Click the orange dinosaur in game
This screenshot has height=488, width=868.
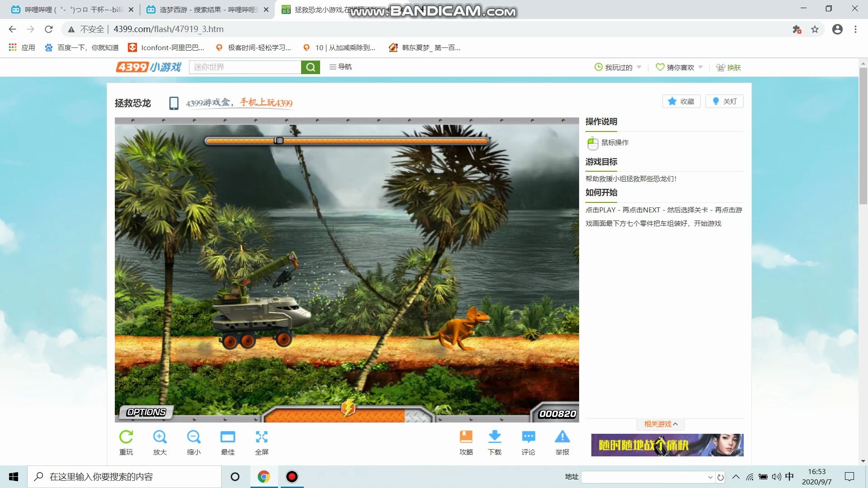click(457, 328)
